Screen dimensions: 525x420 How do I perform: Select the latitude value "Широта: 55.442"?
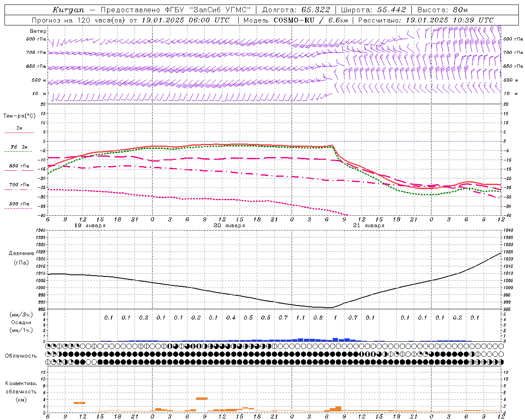373,10
